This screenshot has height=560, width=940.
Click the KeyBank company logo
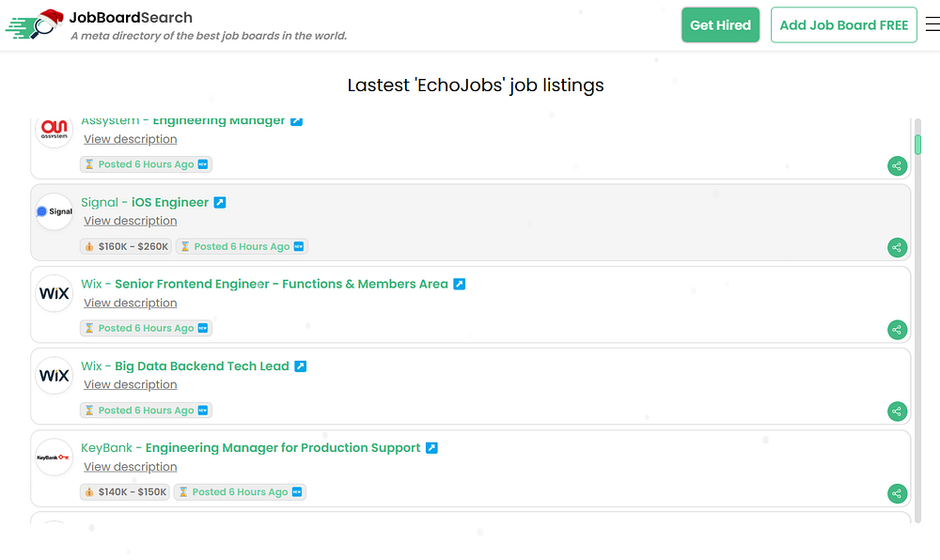54,458
